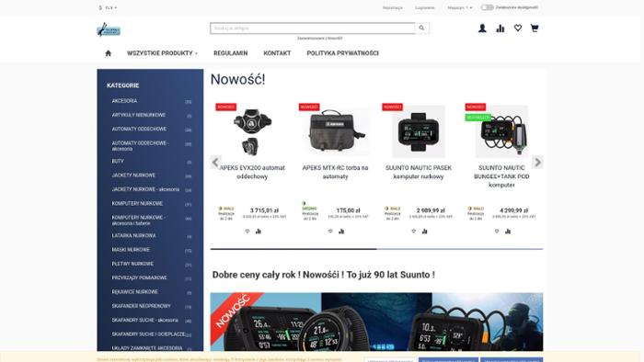Viewport: 644px width, 362px height.
Task: Go to homepage via house icon
Action: point(108,53)
